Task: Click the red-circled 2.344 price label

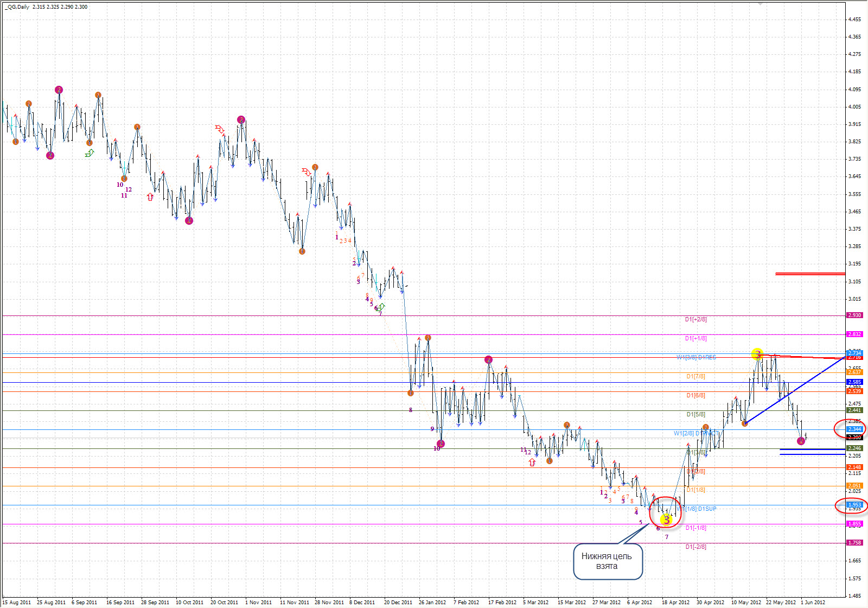Action: 854,429
